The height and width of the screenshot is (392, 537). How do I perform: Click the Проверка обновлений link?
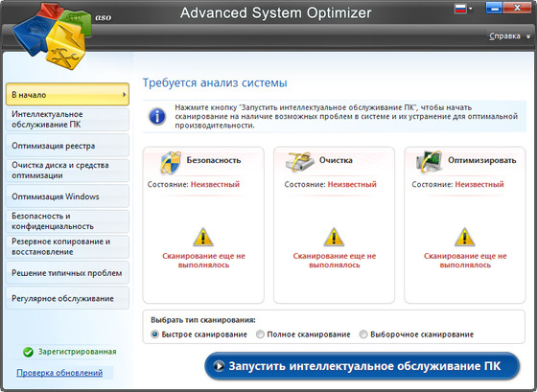tap(59, 373)
